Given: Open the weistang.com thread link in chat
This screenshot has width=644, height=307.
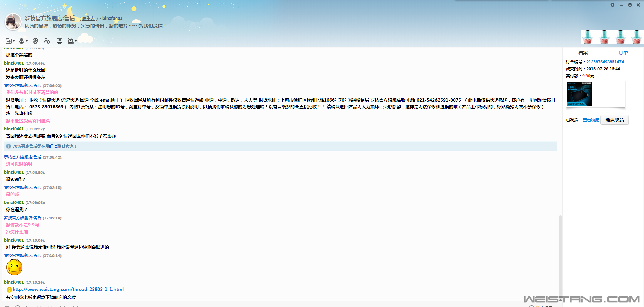Looking at the screenshot, I should click(68, 289).
